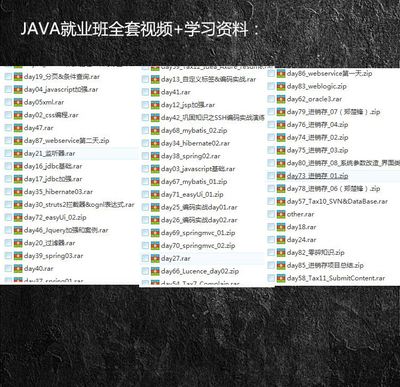
Task: Click archive icon of day71_easyUi_01.zip
Action: pyautogui.click(x=155, y=194)
